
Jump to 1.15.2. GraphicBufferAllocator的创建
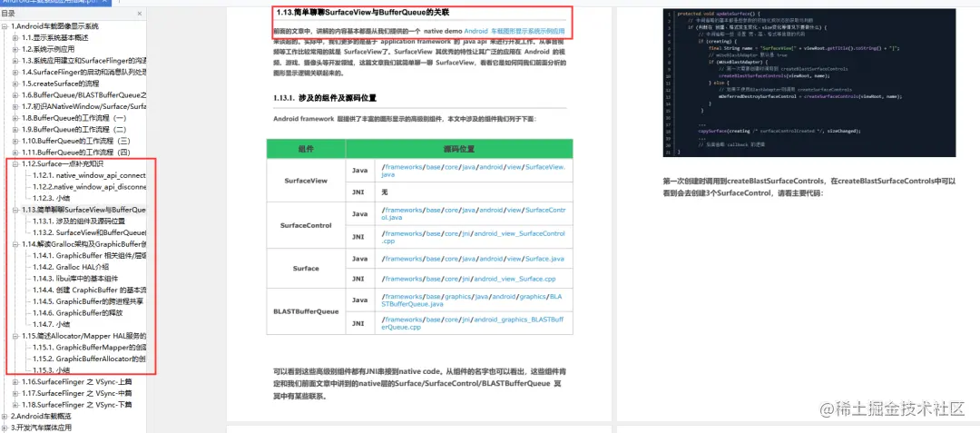pos(89,359)
